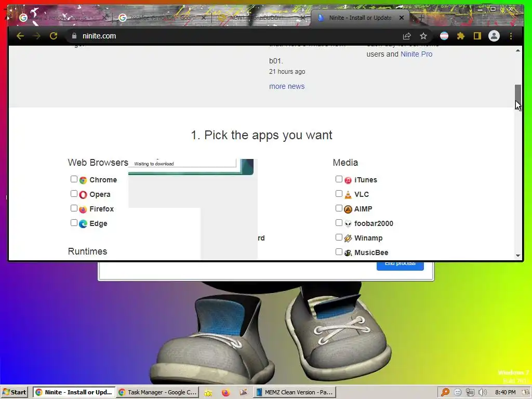
Task: Click the '21 hours ago' news timestamp
Action: click(287, 72)
